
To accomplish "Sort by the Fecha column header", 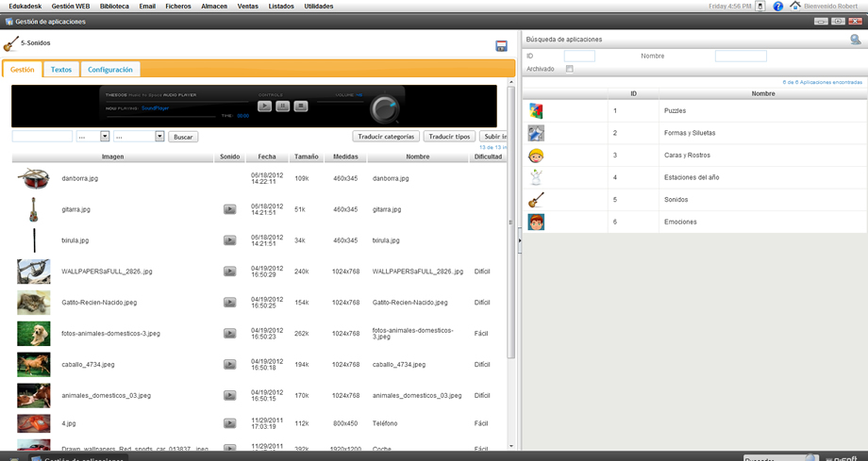I will coord(267,156).
